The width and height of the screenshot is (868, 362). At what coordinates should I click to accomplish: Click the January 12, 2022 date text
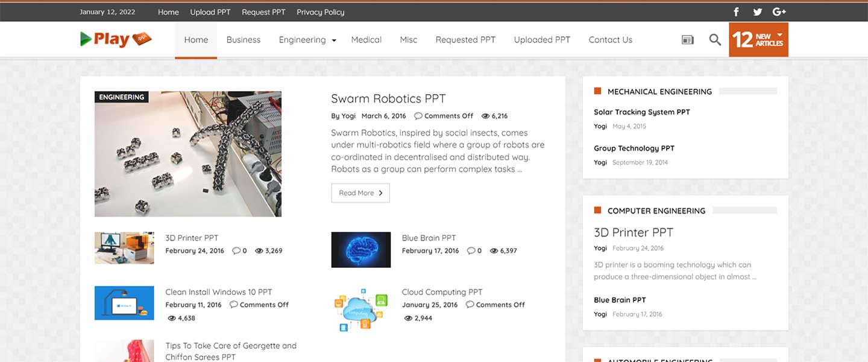point(107,12)
